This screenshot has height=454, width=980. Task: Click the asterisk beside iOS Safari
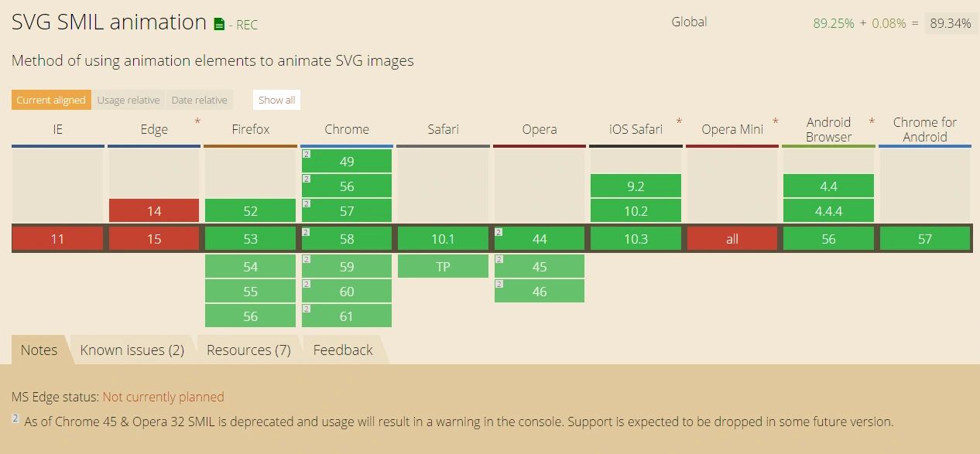pyautogui.click(x=679, y=121)
